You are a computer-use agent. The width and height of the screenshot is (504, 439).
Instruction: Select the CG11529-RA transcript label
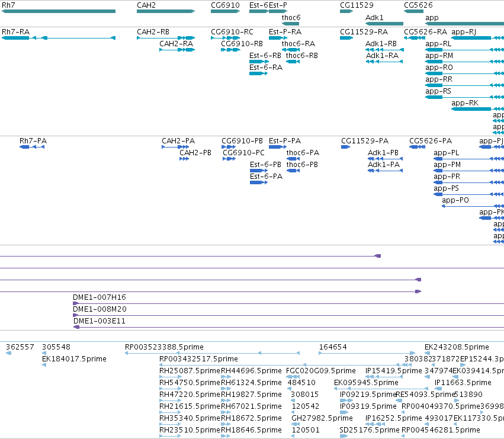coord(364,32)
